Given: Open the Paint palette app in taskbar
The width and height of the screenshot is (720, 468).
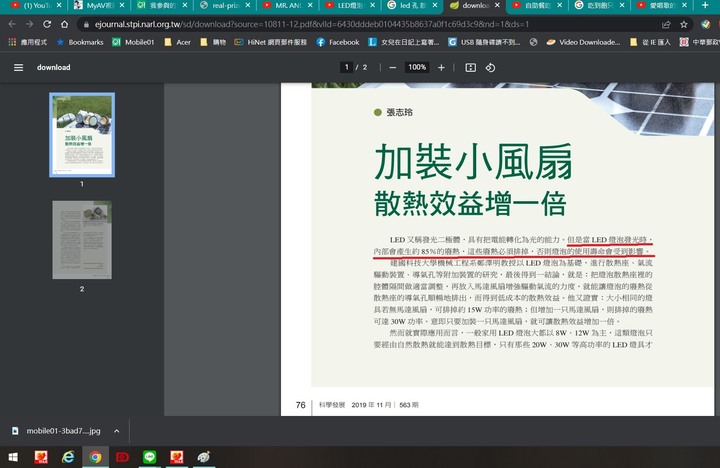Looking at the screenshot, I should (203, 457).
